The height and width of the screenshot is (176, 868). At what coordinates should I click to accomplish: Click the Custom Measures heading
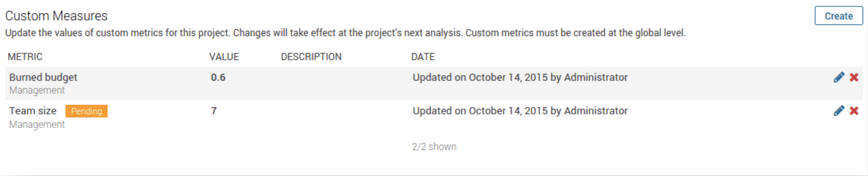tap(56, 16)
